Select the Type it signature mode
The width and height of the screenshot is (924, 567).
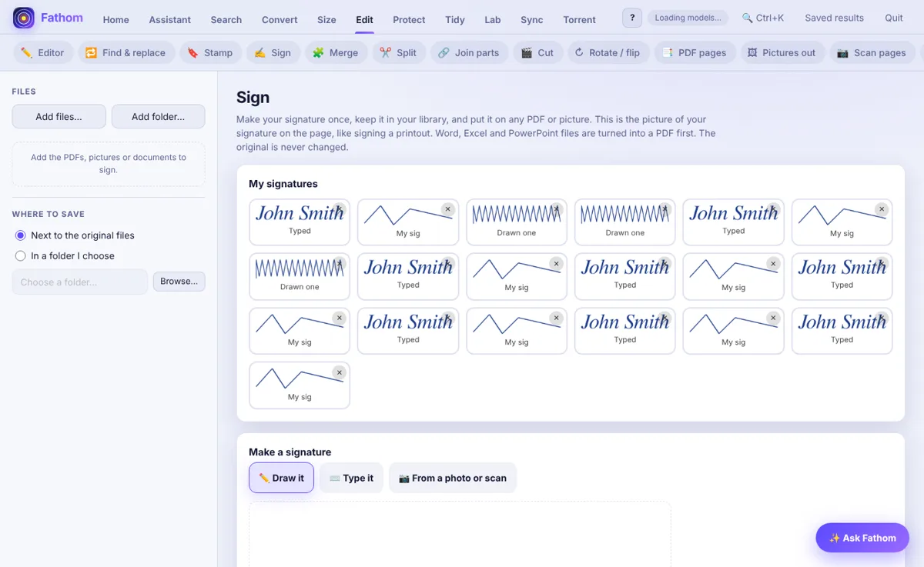click(351, 478)
